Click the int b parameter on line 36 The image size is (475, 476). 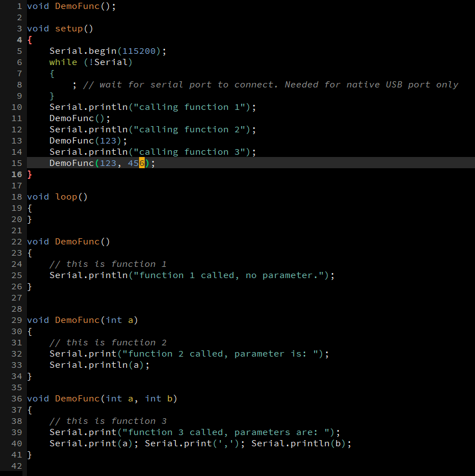click(159, 399)
